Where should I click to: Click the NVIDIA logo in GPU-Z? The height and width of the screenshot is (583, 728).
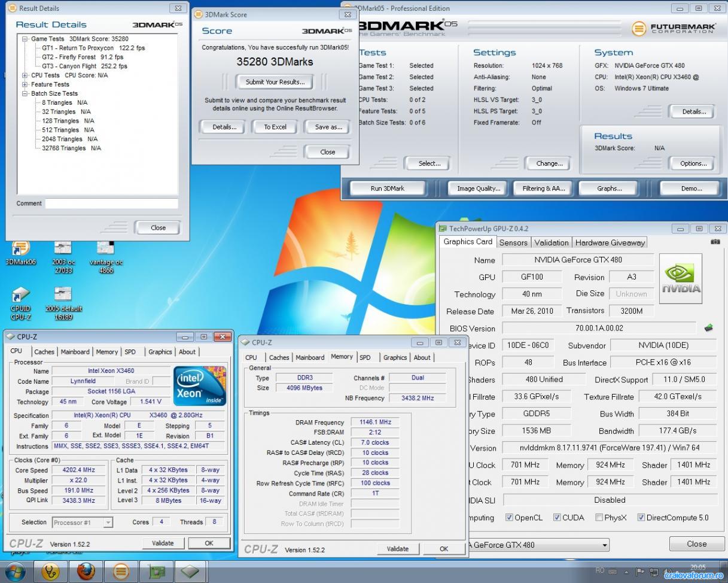click(681, 278)
